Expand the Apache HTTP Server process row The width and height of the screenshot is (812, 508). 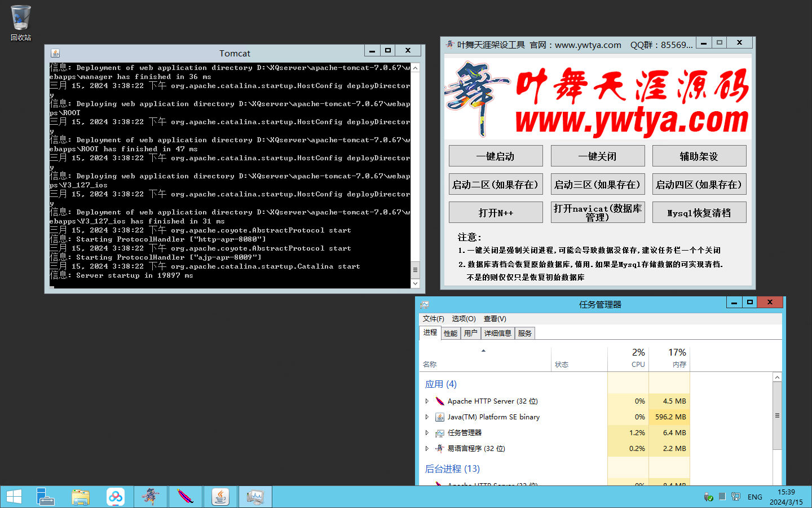427,401
